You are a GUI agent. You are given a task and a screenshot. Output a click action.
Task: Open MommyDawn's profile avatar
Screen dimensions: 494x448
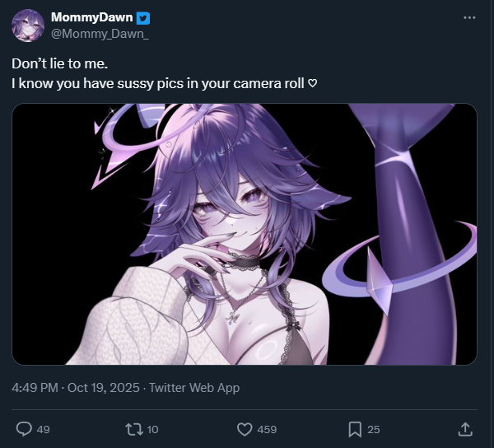[x=28, y=26]
